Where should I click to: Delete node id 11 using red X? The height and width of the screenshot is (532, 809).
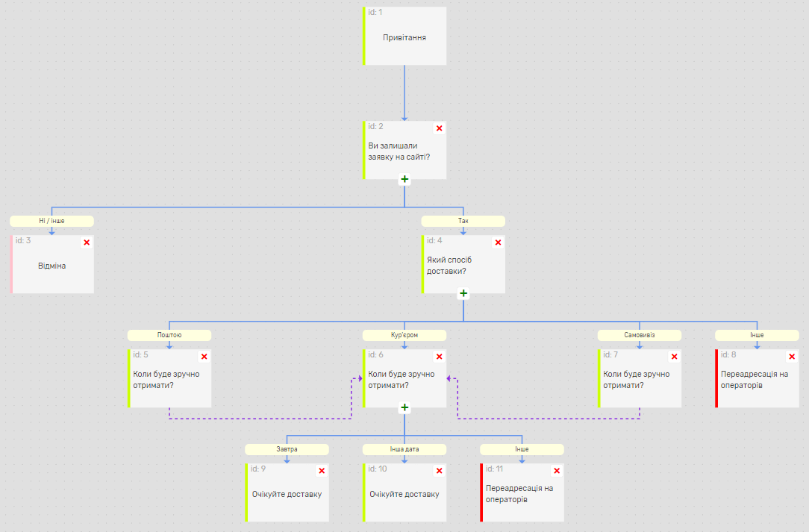[557, 471]
